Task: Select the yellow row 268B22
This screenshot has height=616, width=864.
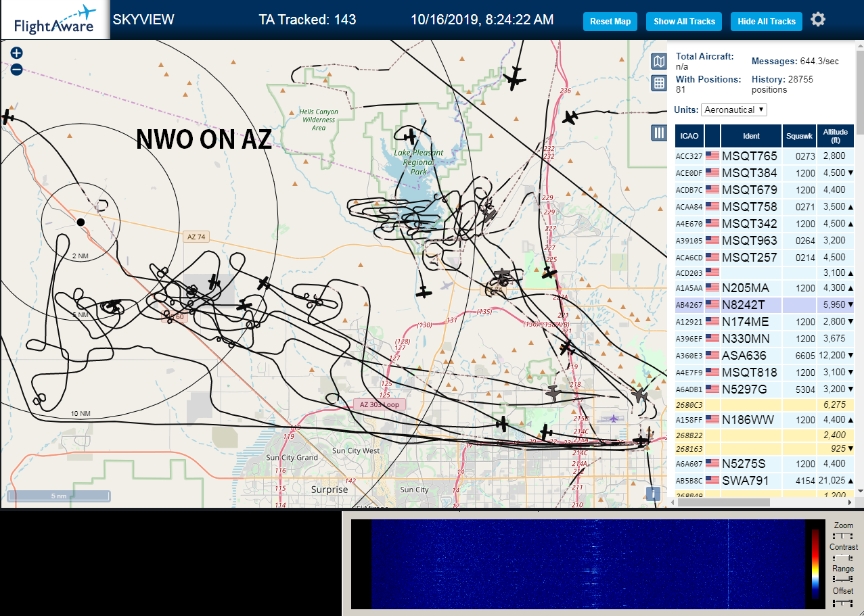Action: [x=765, y=435]
